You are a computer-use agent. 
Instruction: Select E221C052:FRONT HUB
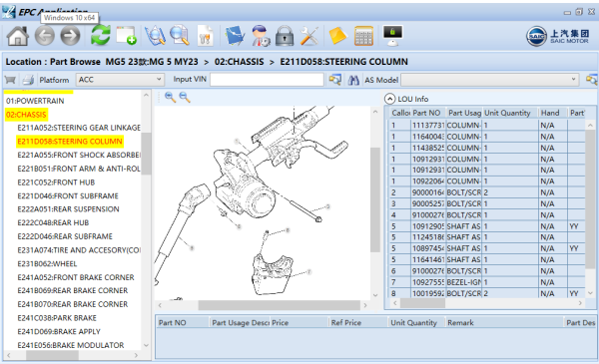pyautogui.click(x=56, y=182)
